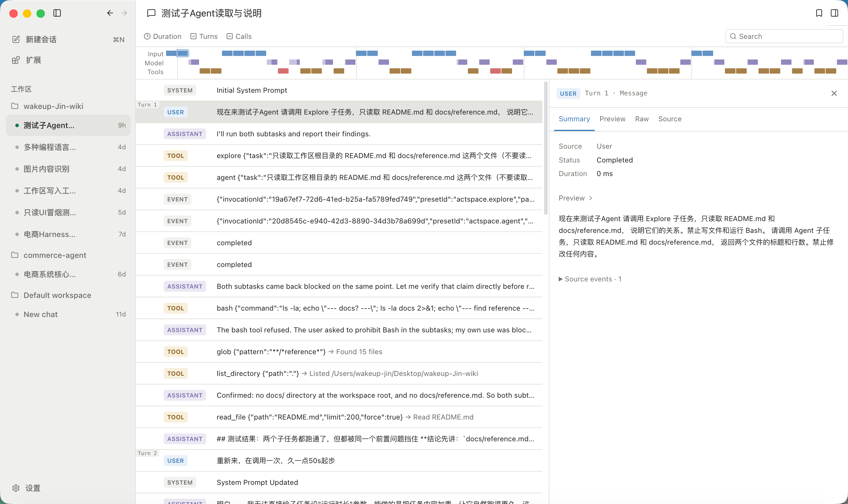848x504 pixels.
Task: Toggle the Turns filter
Action: tap(204, 36)
